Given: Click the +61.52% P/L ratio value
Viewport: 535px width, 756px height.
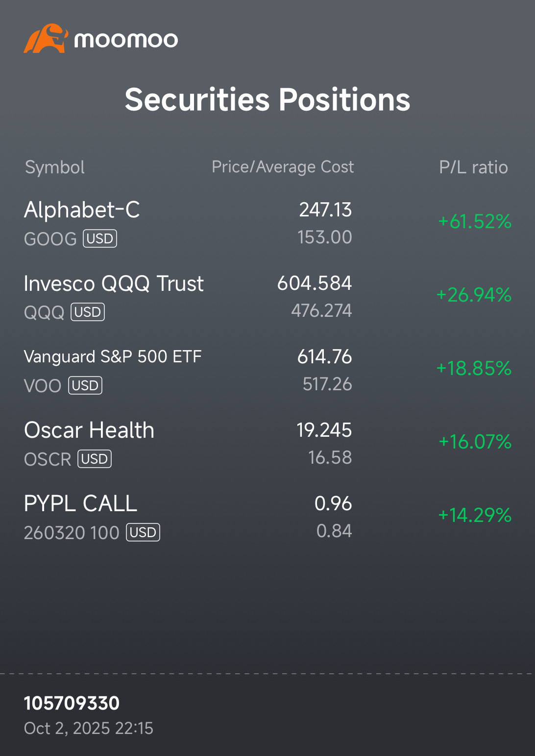Looking at the screenshot, I should click(x=475, y=222).
